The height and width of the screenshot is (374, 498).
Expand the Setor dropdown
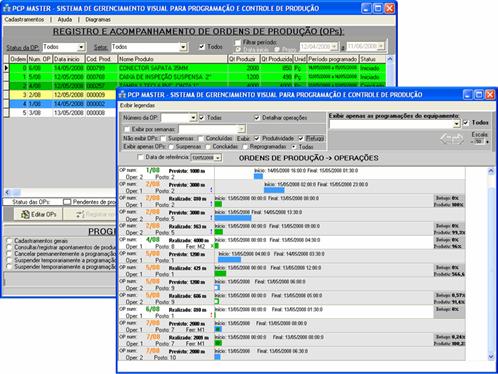tap(183, 47)
